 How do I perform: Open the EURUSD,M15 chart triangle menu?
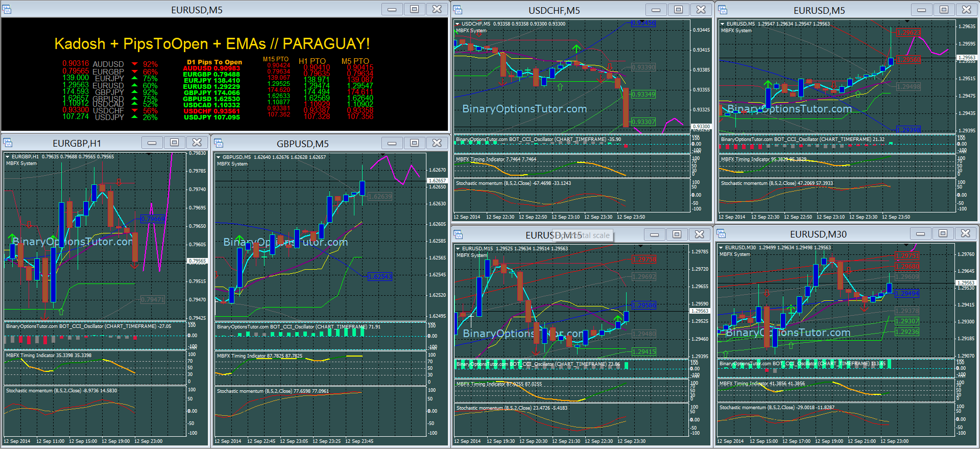(458, 249)
